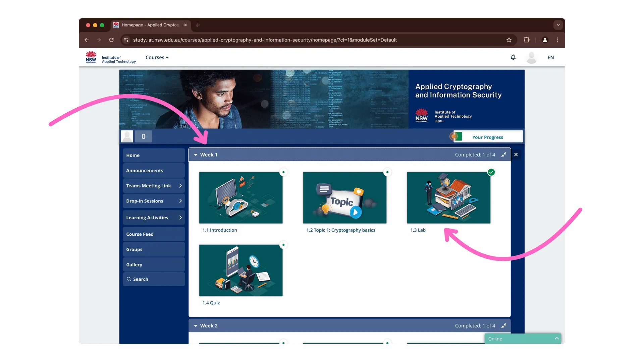Click Week 2 shrink arrows icon
Screen dimensions: 644x362
(503, 325)
